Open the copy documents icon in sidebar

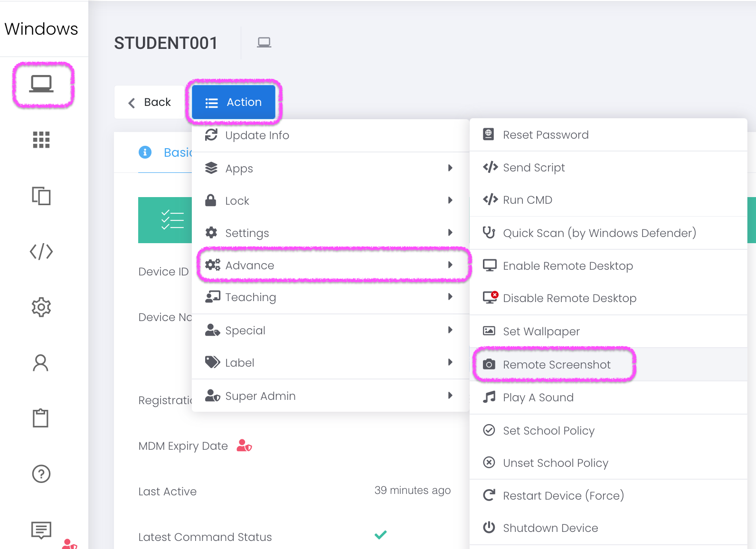point(41,196)
